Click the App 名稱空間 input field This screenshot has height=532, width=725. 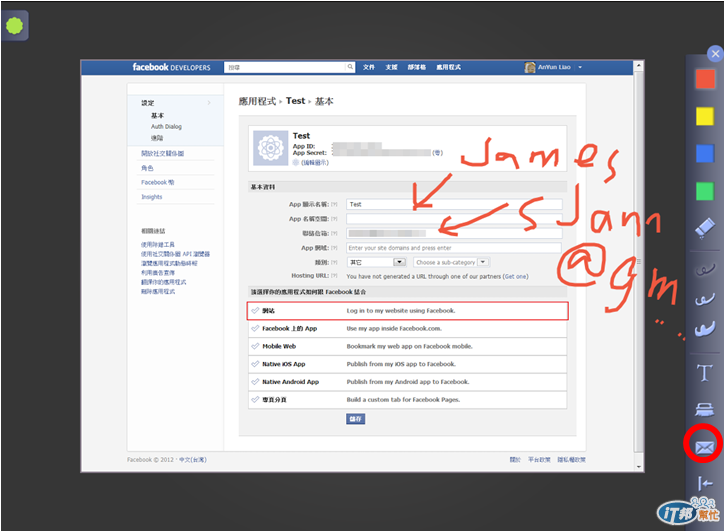(454, 219)
